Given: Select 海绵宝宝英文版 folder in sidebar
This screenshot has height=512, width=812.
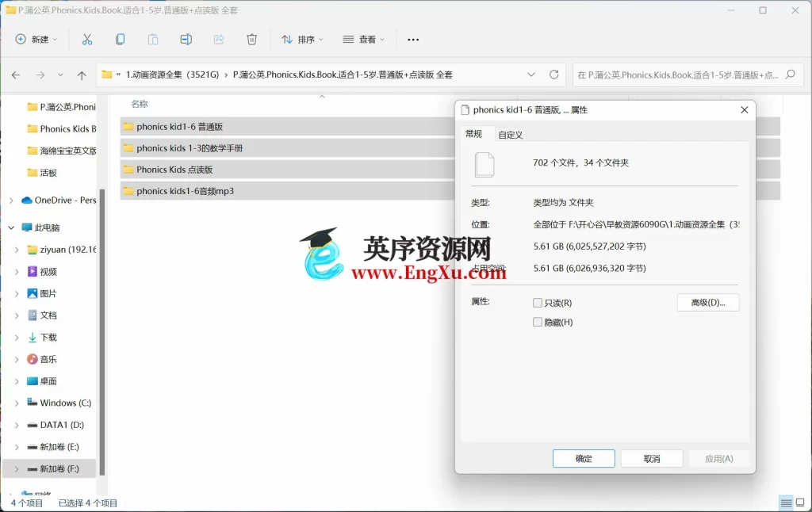Looking at the screenshot, I should pos(61,151).
